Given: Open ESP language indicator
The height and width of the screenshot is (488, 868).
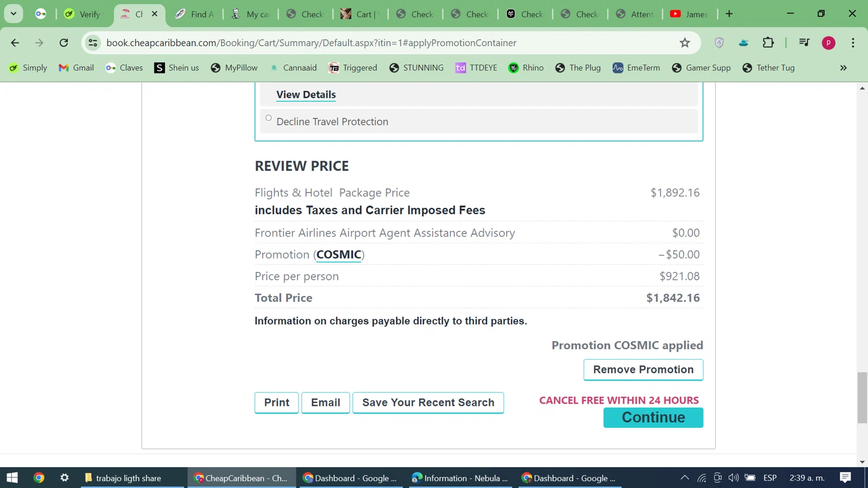Looking at the screenshot, I should point(770,478).
